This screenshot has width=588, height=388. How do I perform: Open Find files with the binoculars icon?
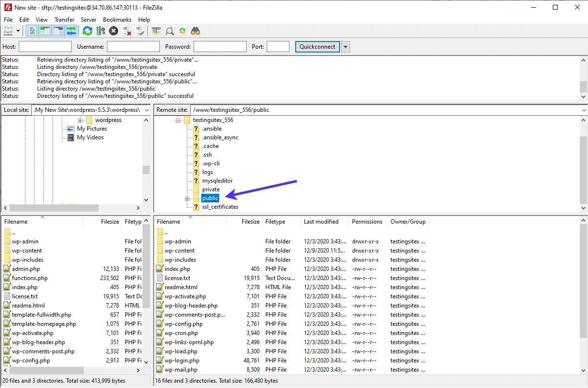click(x=195, y=30)
